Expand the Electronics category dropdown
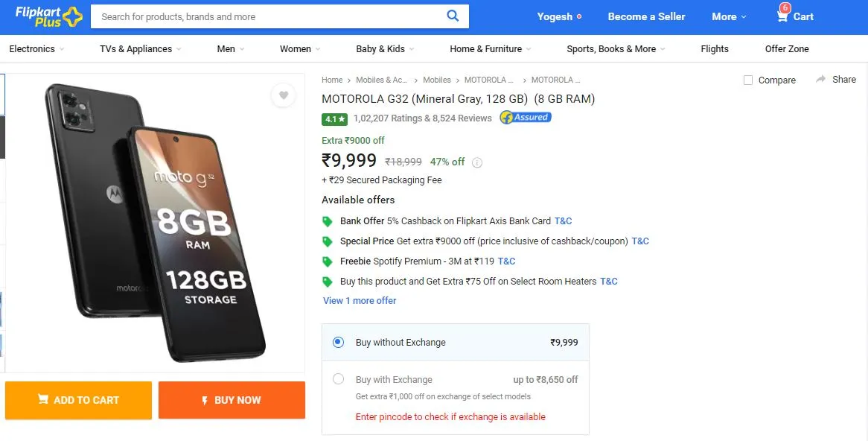This screenshot has height=441, width=868. [x=36, y=48]
